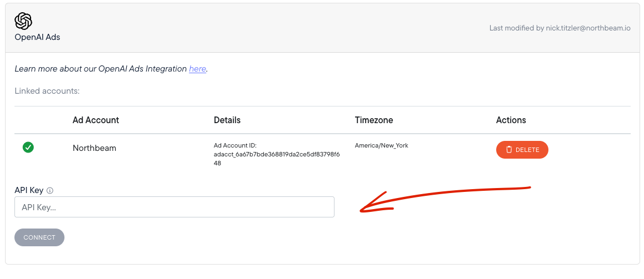Click the 'API Key' field label

(29, 190)
